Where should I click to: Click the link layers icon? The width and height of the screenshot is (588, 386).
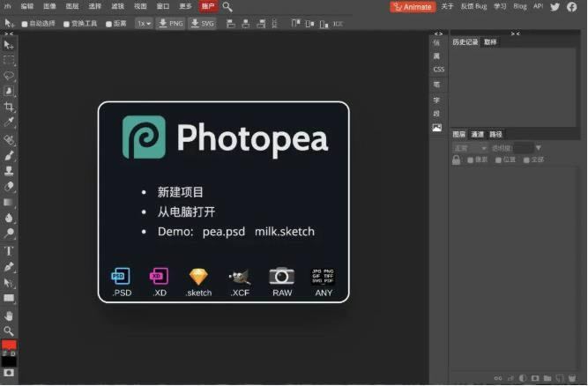point(498,378)
